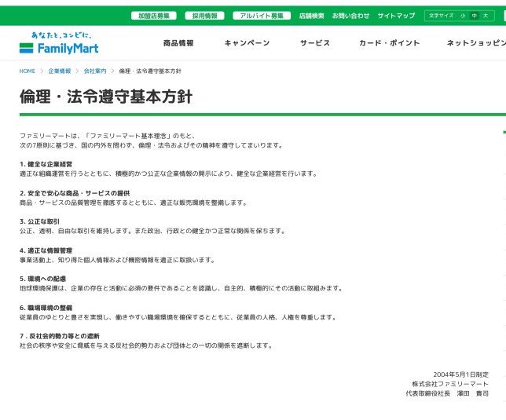Viewport: 506px width, 420px height.
Task: Click text 株式会社ファミリーマート
Action: point(450,384)
